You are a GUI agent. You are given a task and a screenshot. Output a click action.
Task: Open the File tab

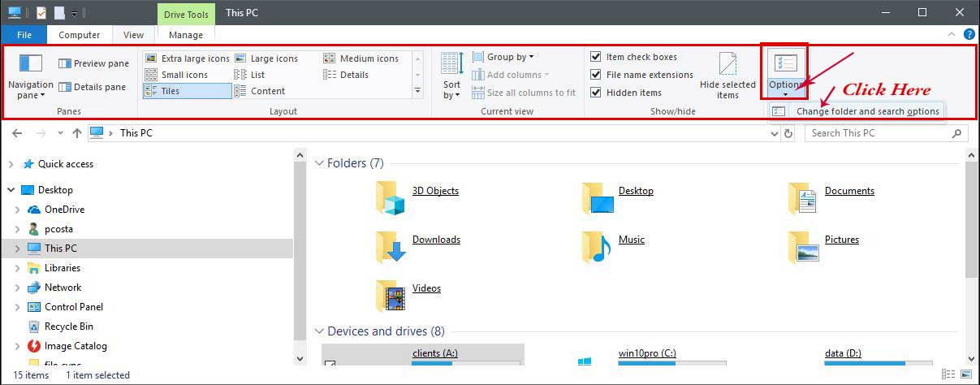[x=24, y=35]
